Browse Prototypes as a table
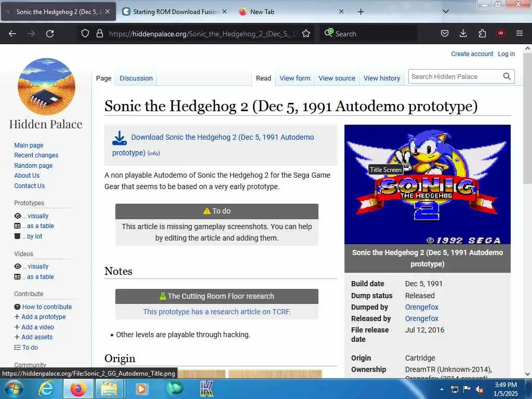The height and width of the screenshot is (399, 532). coord(38,226)
